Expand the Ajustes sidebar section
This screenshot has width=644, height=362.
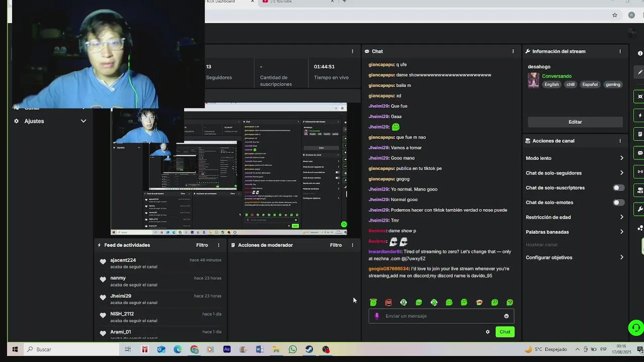click(x=84, y=121)
